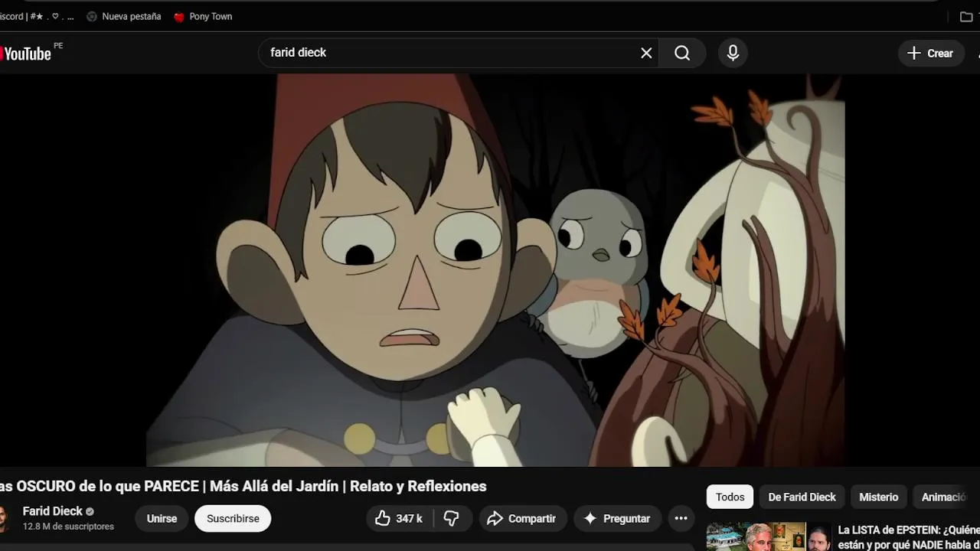This screenshot has width=980, height=551.
Task: Open the Farid Dieck channel name
Action: [x=52, y=511]
